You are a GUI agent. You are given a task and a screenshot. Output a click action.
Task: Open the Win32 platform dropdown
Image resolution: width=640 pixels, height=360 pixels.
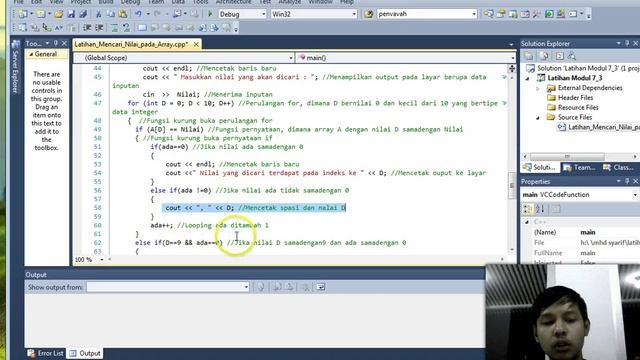point(354,14)
